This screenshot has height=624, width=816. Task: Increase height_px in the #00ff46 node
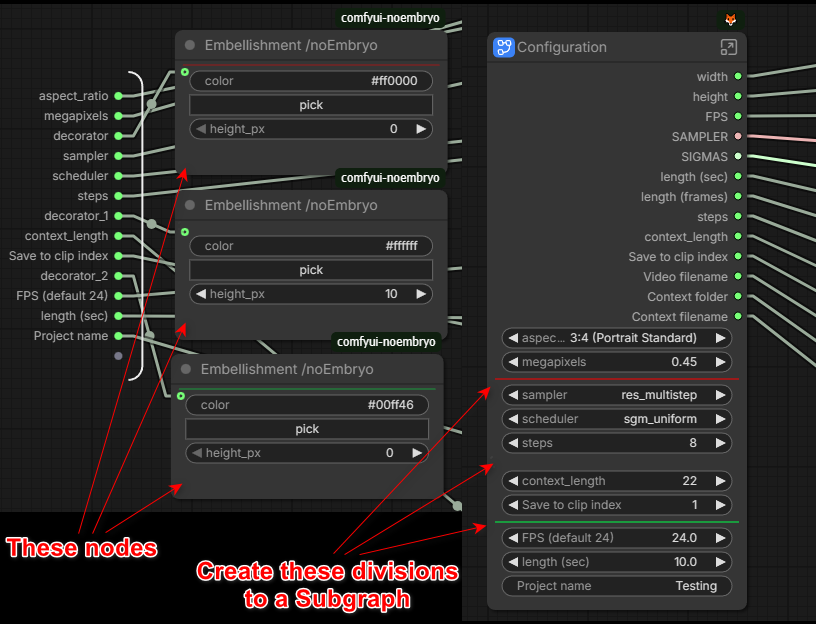417,453
